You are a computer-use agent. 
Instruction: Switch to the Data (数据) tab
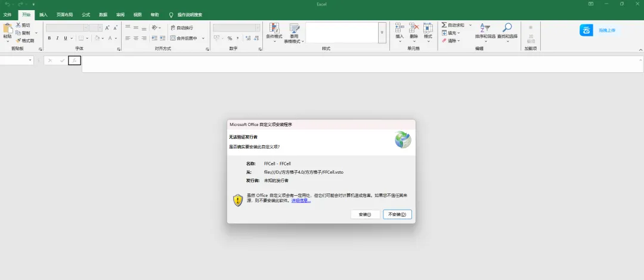click(x=103, y=15)
